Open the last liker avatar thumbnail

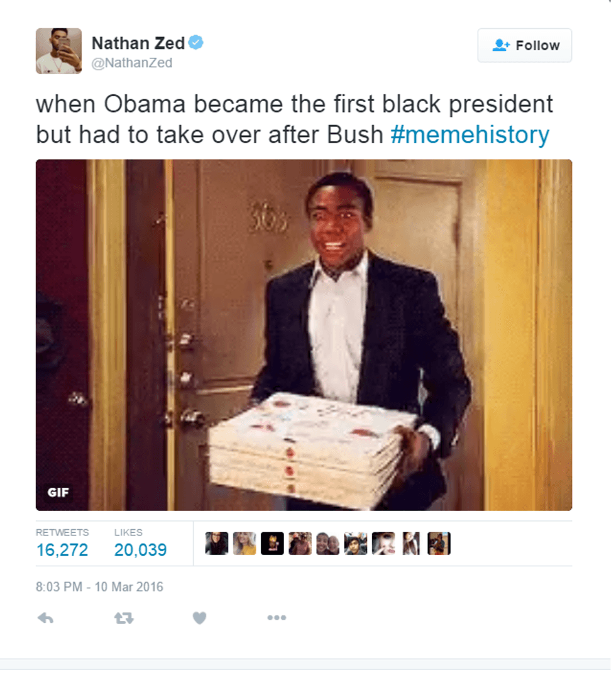439,543
